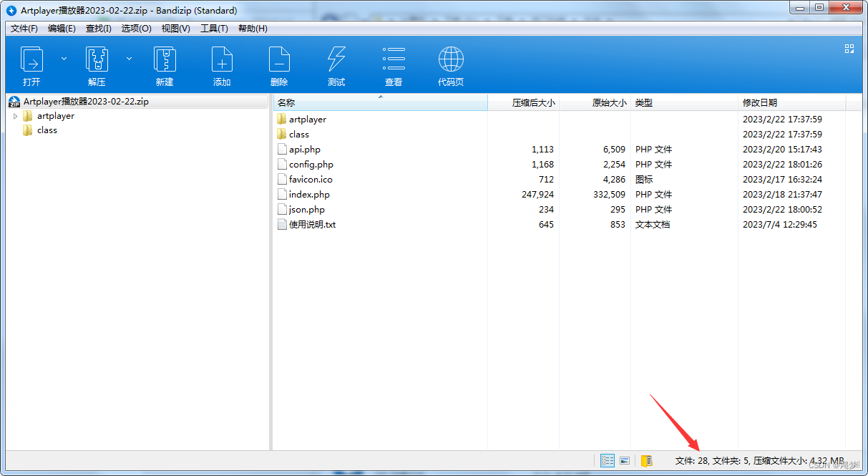This screenshot has height=476, width=868.
Task: Open the dropdown arrow beside 解压
Action: 129,59
